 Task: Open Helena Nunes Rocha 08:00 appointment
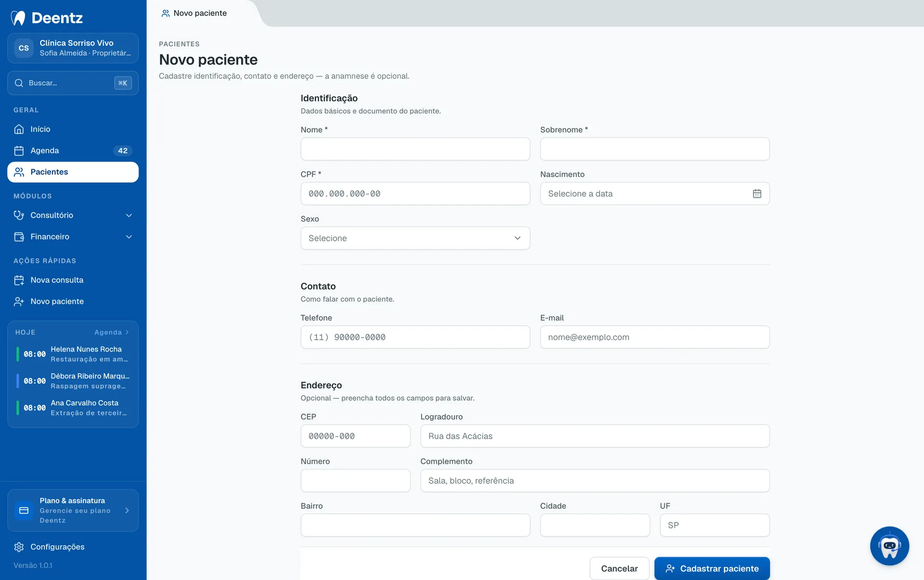pyautogui.click(x=73, y=354)
